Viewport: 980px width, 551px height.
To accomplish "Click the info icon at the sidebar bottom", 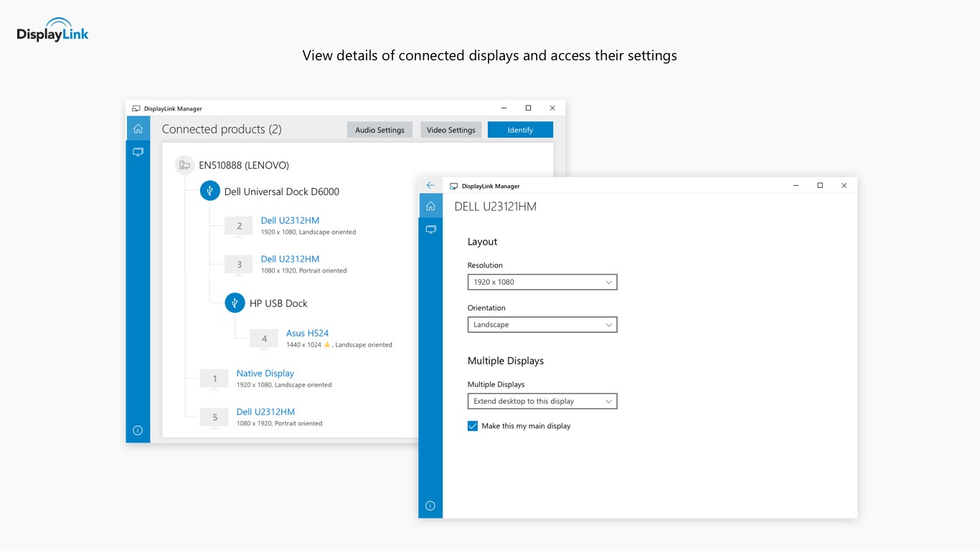I will tap(138, 430).
